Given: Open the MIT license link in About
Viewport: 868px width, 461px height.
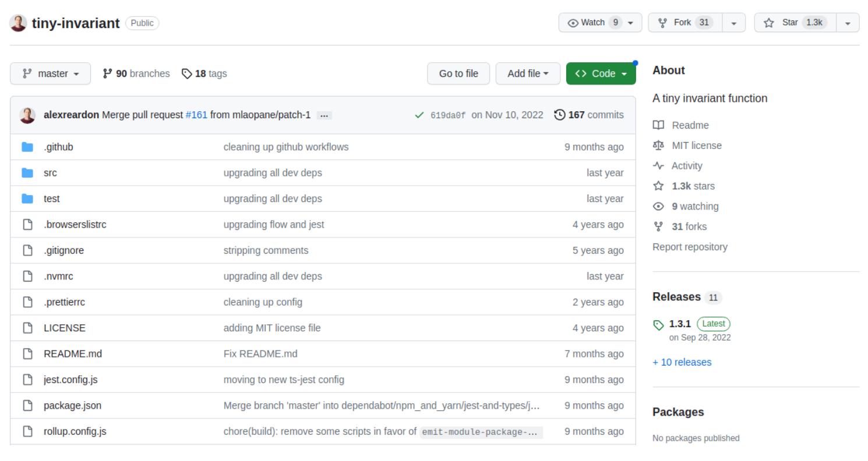Looking at the screenshot, I should click(696, 146).
